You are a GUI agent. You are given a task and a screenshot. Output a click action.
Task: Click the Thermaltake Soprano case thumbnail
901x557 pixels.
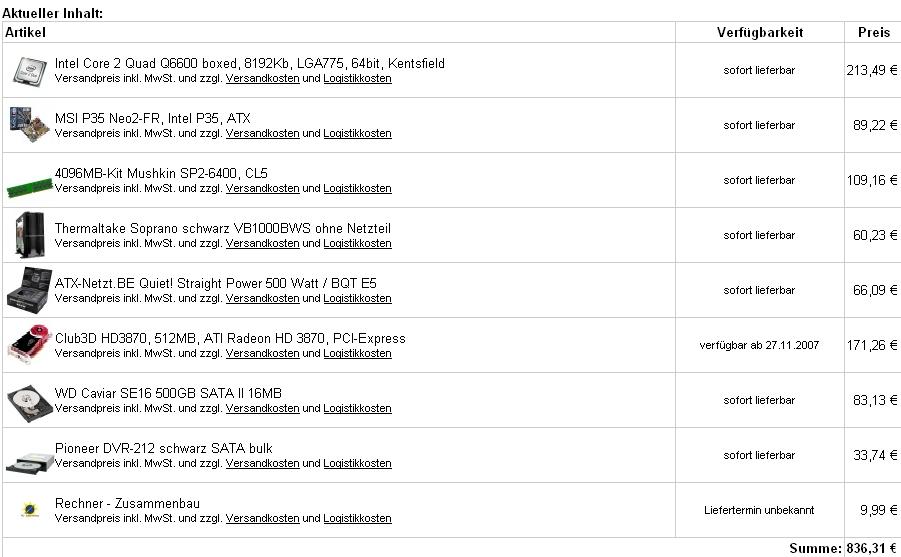(29, 235)
